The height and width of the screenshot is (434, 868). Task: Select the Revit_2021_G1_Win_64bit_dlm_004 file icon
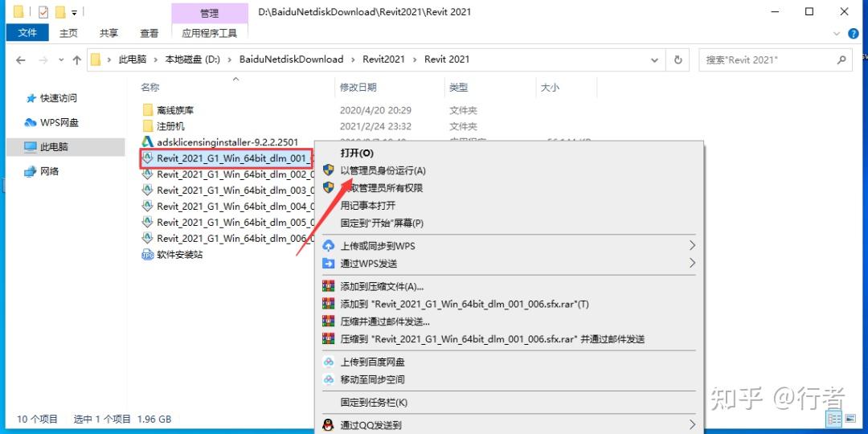[147, 207]
